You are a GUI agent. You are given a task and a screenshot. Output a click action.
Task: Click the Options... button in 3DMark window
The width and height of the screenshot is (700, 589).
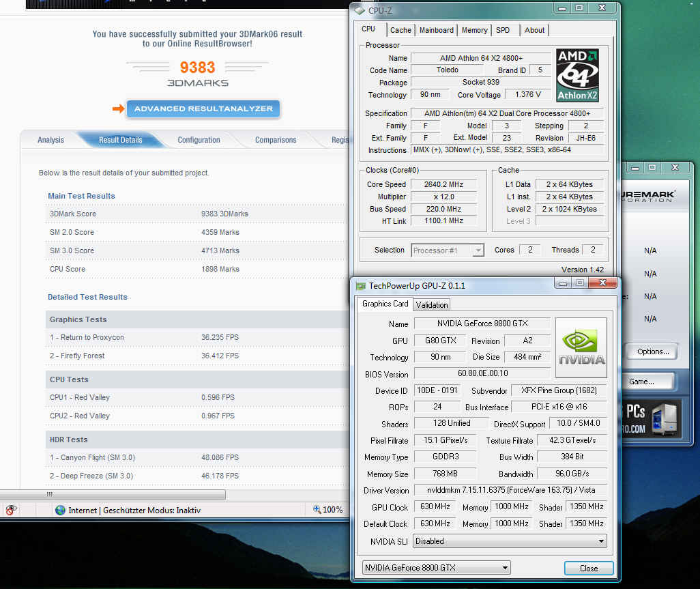(x=652, y=351)
